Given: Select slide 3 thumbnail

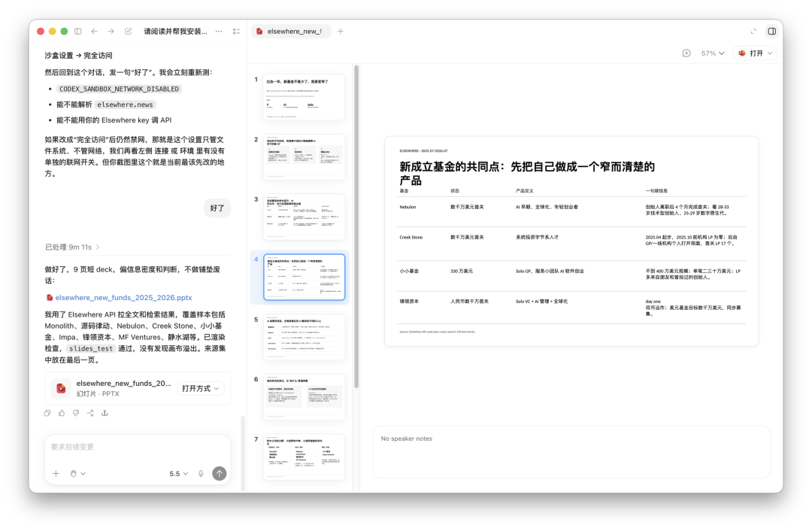Looking at the screenshot, I should [304, 217].
